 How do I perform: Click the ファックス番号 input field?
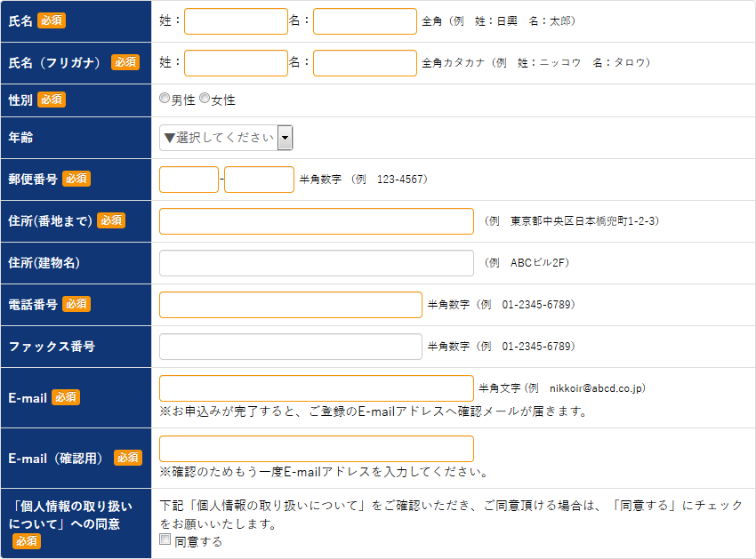click(x=291, y=347)
